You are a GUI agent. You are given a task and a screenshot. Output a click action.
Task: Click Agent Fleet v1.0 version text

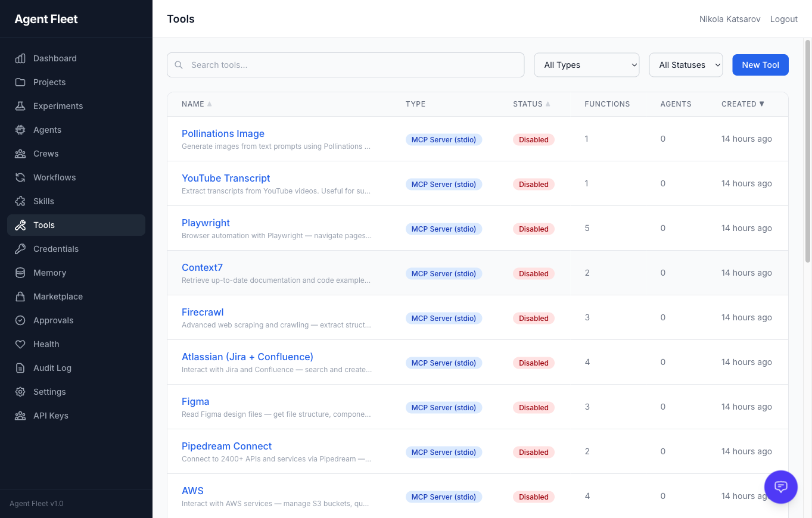click(36, 504)
